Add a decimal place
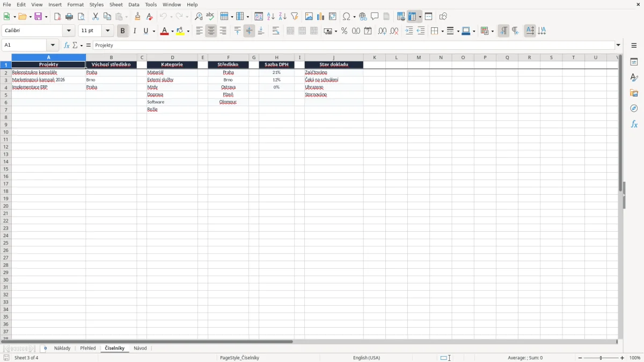Viewport: 644px width, 362px height. point(382,31)
